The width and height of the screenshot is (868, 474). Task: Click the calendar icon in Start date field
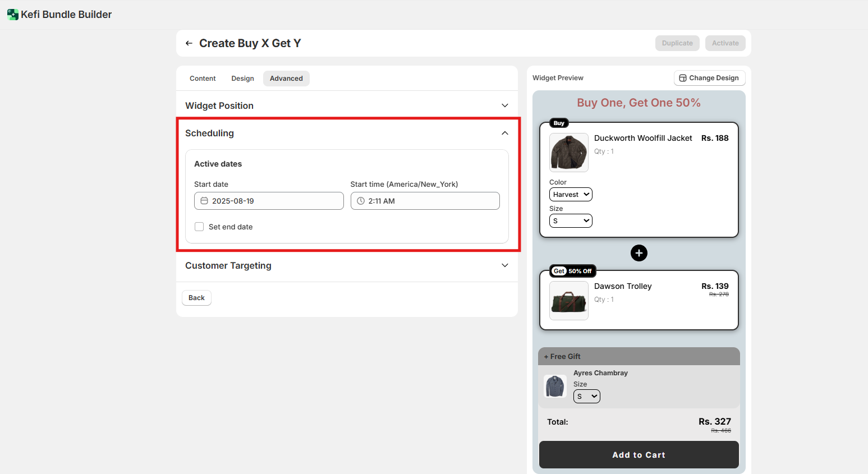[x=204, y=201]
